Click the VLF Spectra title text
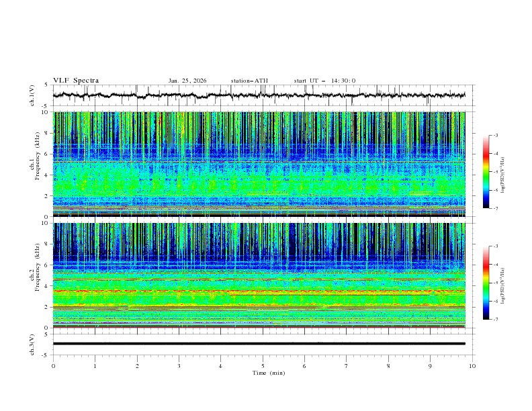 pos(76,81)
